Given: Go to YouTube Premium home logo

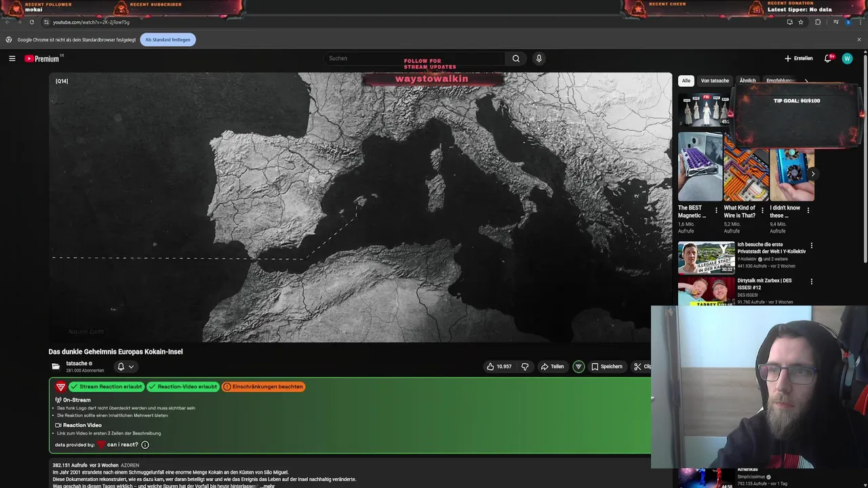Looking at the screenshot, I should [x=42, y=58].
